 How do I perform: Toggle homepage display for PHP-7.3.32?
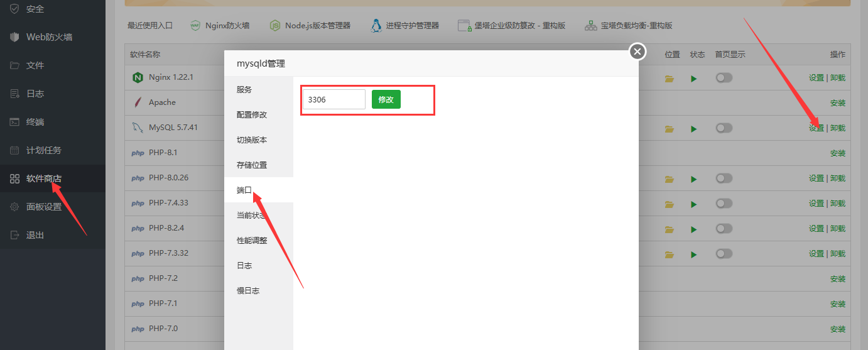coord(724,253)
